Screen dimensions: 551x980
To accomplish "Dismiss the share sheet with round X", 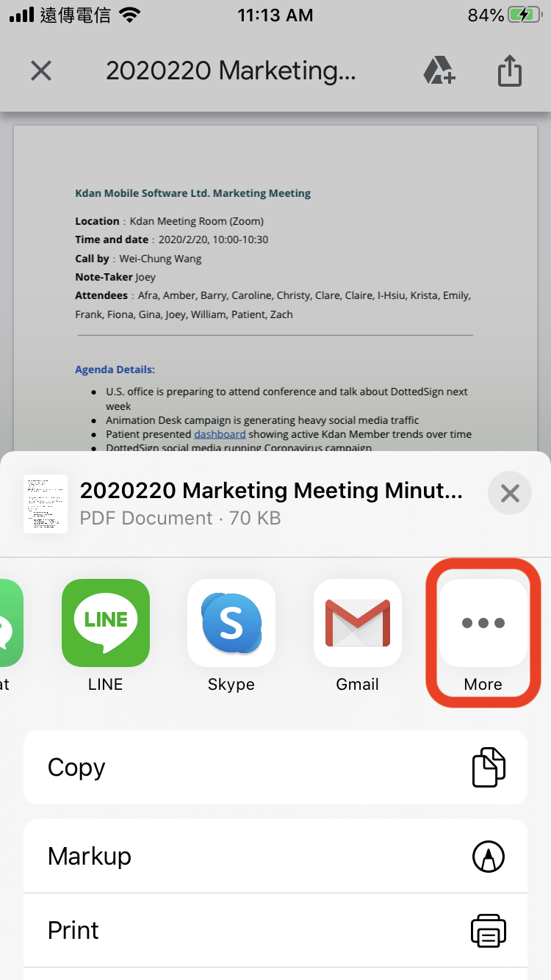I will click(510, 493).
